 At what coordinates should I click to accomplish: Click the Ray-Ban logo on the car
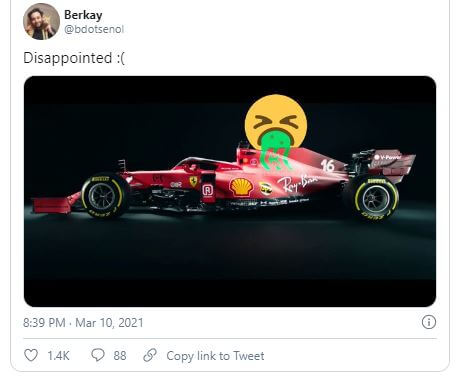[x=297, y=183]
